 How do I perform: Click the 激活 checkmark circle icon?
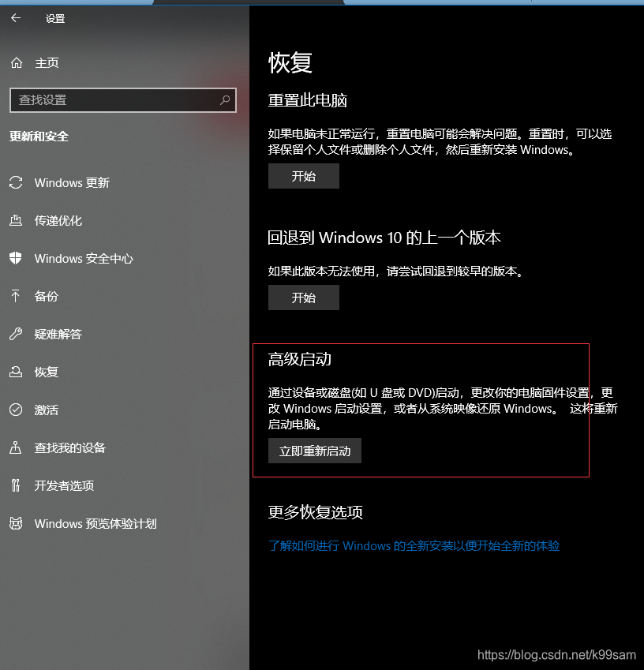(16, 410)
